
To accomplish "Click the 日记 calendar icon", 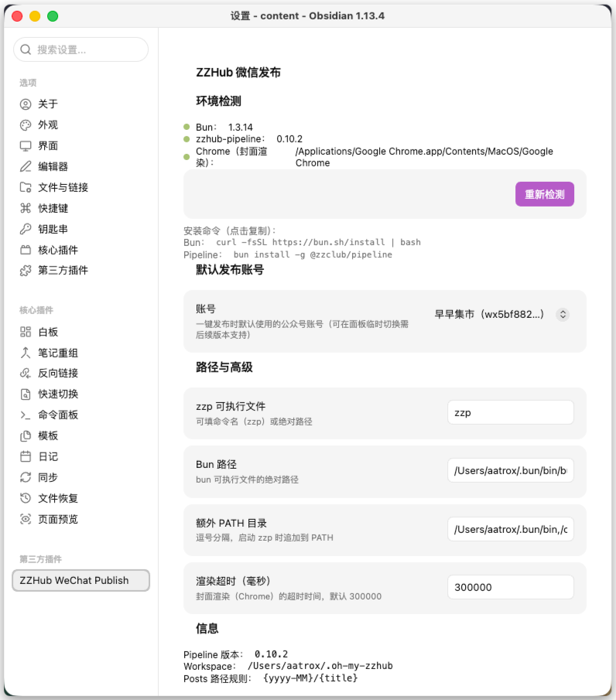I will 26,456.
